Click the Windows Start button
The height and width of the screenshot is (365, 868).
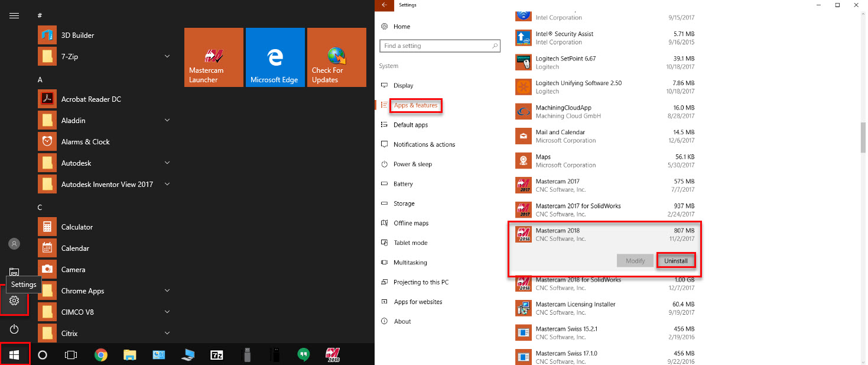15,355
